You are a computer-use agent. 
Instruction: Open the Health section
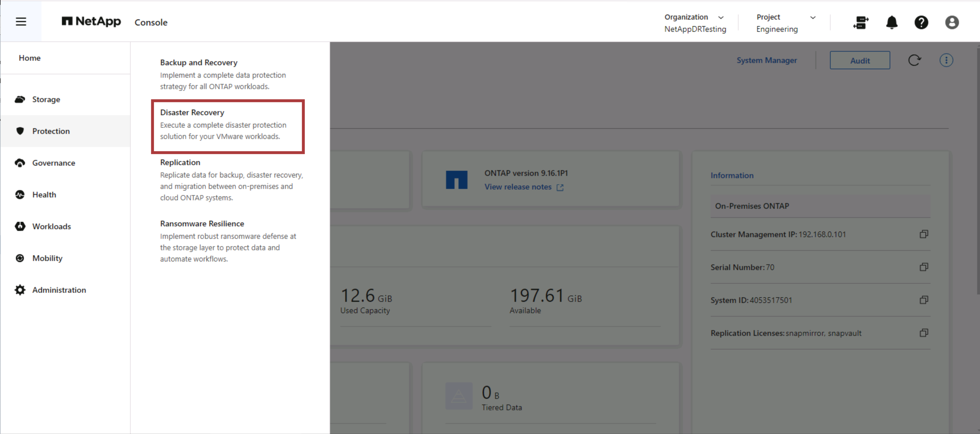(x=44, y=195)
